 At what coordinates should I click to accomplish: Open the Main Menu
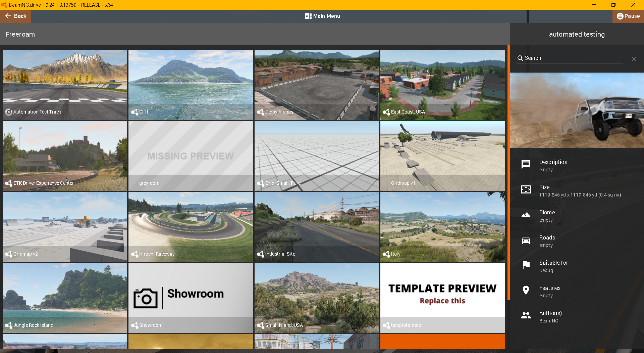pyautogui.click(x=322, y=16)
